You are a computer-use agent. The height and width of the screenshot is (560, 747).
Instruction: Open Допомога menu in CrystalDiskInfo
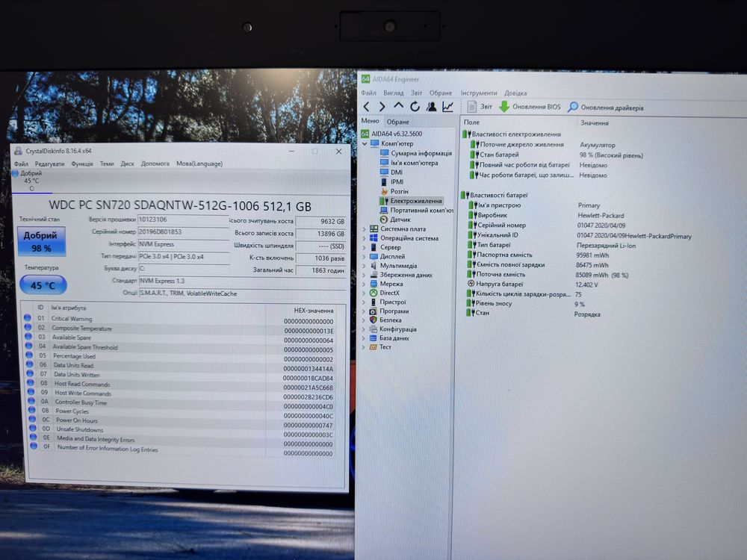pos(155,164)
